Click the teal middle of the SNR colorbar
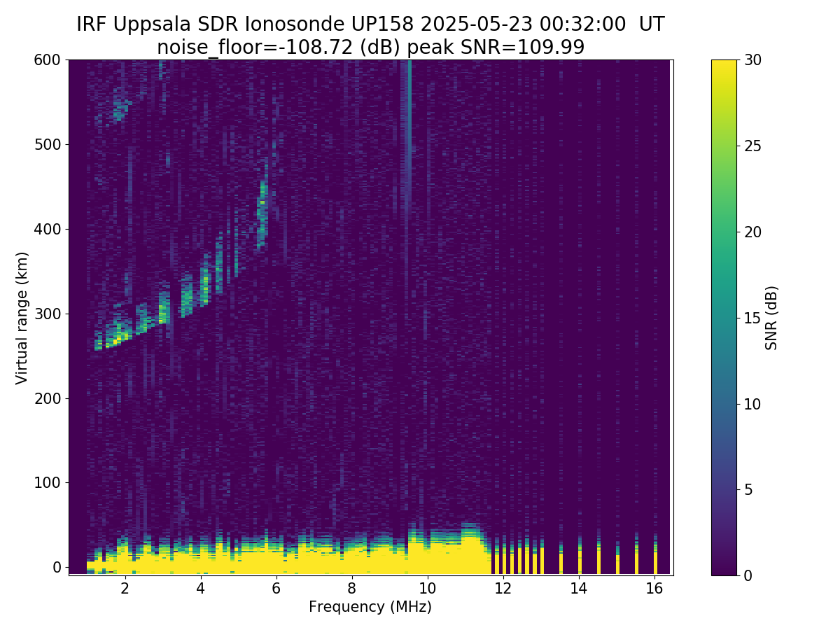Screen dimensions: 840x630 click(724, 317)
